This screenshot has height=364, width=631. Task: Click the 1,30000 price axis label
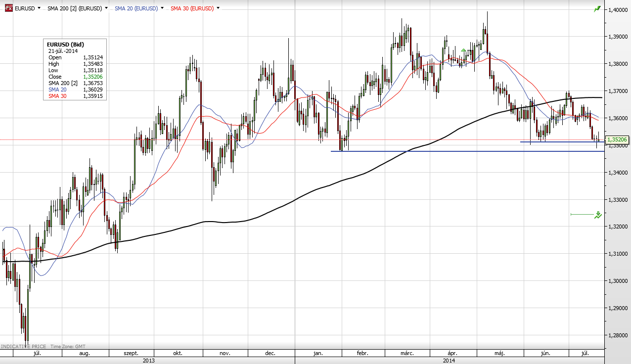(x=618, y=281)
